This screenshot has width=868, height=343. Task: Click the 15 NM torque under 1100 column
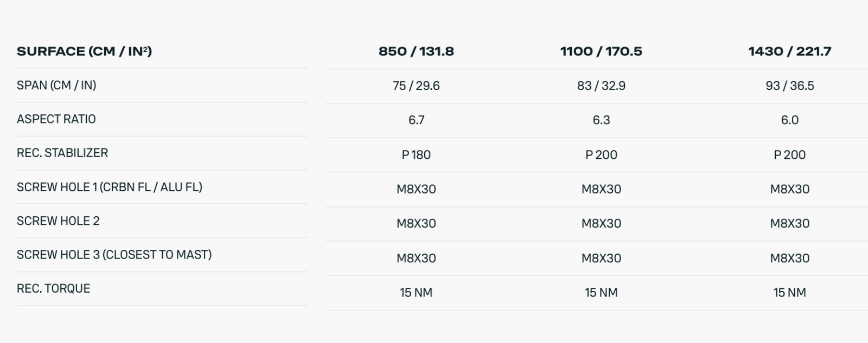point(601,293)
